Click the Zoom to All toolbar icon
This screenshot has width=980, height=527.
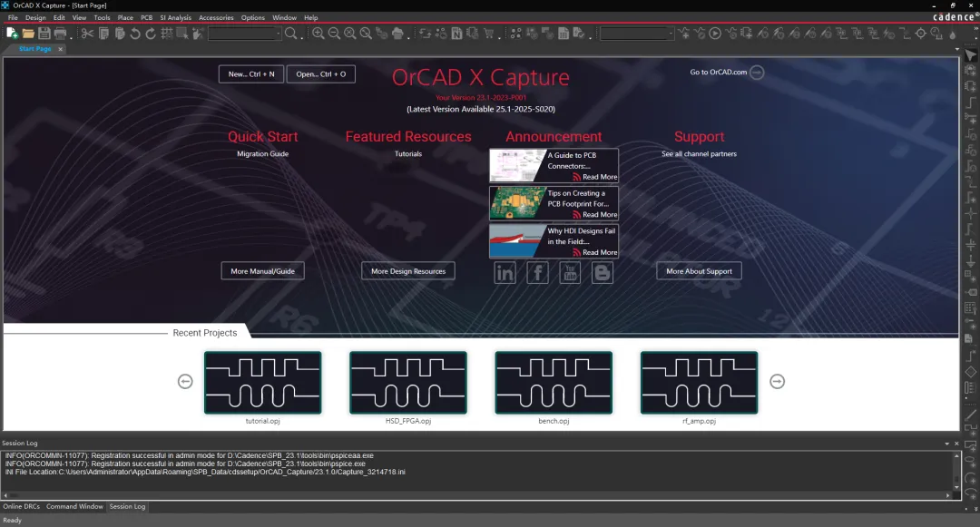(x=366, y=33)
